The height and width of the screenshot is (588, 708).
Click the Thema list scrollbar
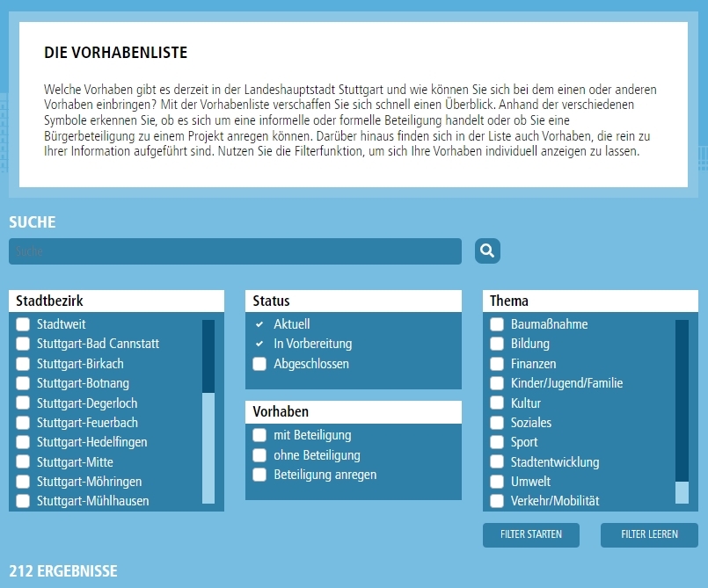click(682, 411)
